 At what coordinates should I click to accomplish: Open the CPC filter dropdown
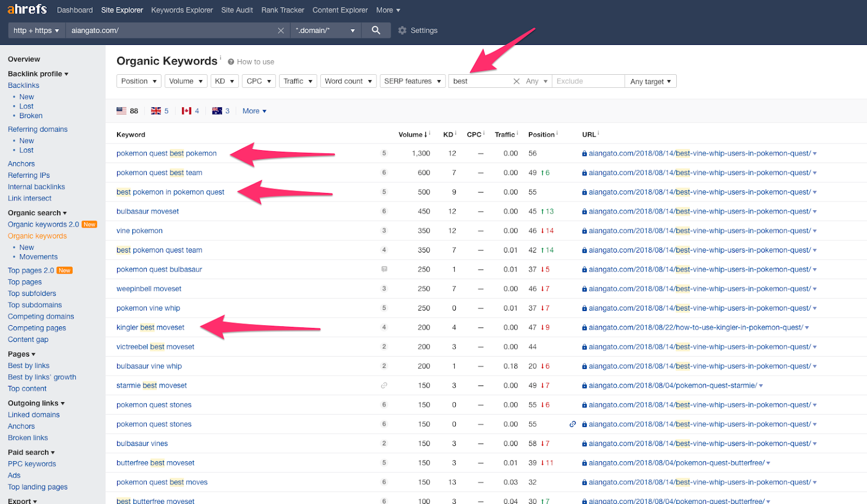click(258, 81)
